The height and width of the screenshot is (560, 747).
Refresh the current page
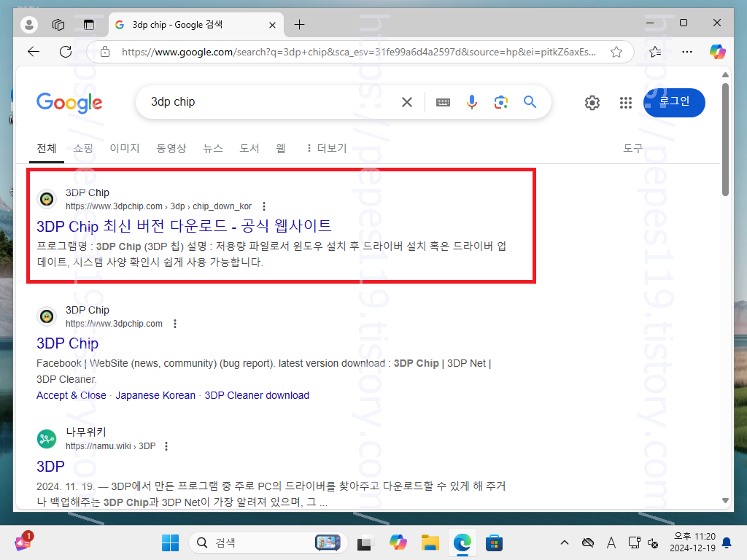point(66,52)
